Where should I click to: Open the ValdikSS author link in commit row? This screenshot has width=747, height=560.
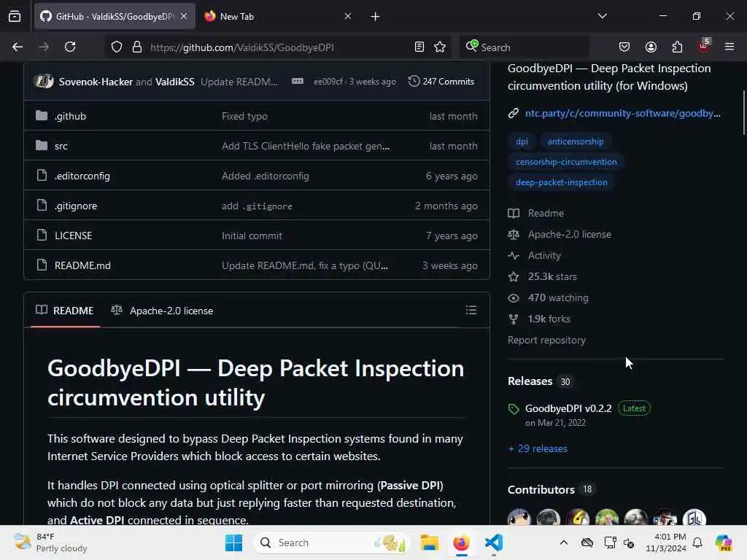(x=175, y=82)
